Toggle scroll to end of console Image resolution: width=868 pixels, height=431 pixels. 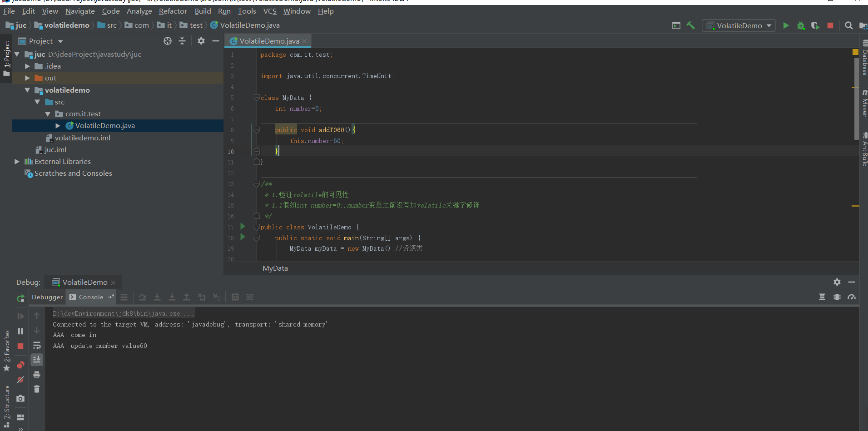pyautogui.click(x=37, y=360)
